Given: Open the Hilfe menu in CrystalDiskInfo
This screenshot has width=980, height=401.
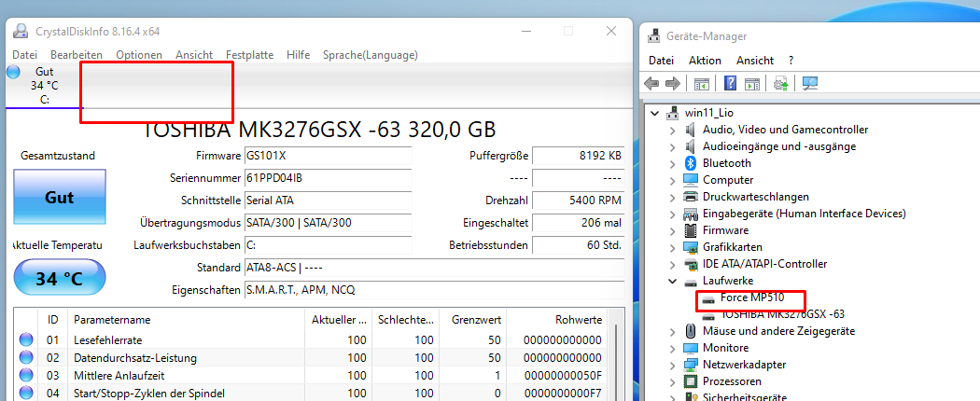Looking at the screenshot, I should click(x=298, y=55).
